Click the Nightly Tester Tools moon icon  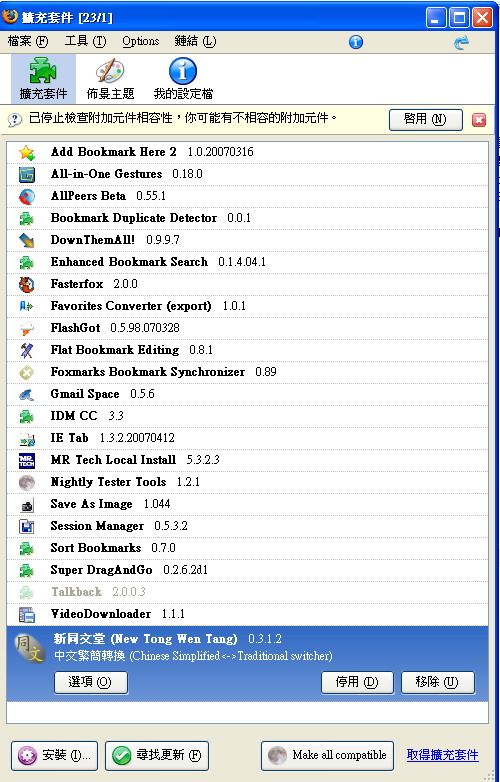coord(27,482)
